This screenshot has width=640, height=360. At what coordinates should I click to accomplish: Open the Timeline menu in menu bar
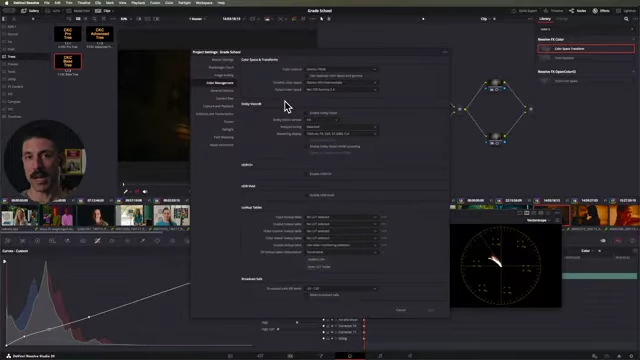(84, 2)
